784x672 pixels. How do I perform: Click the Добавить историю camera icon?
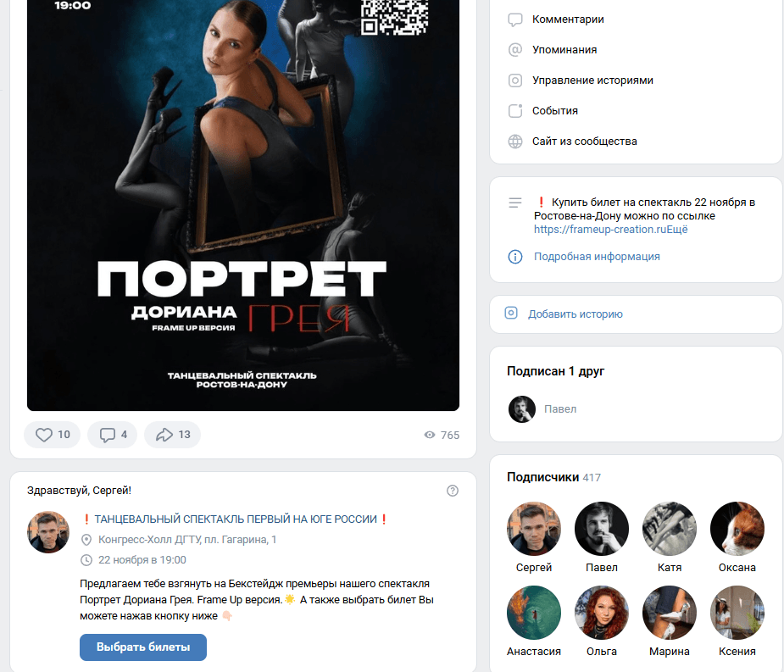pyautogui.click(x=510, y=313)
